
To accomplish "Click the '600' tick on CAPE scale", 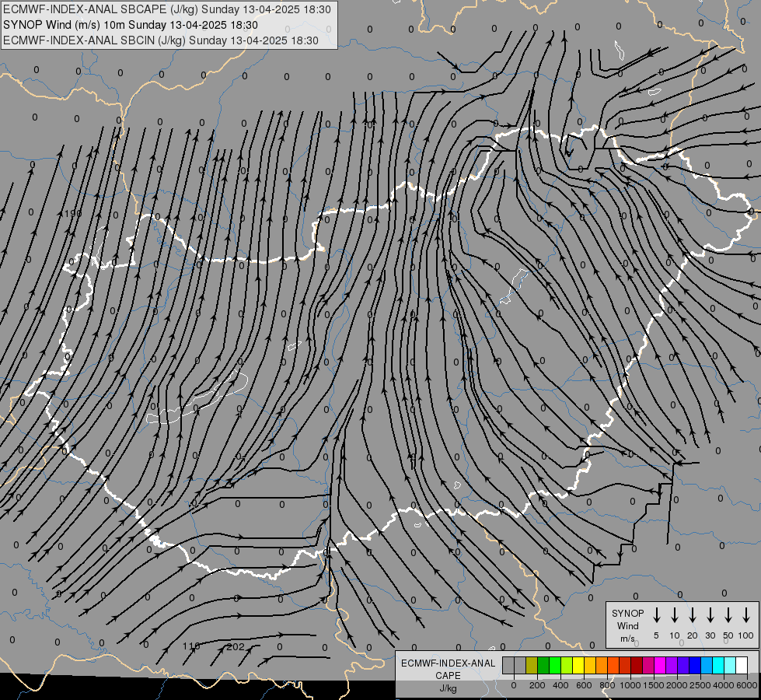I will [x=584, y=685].
